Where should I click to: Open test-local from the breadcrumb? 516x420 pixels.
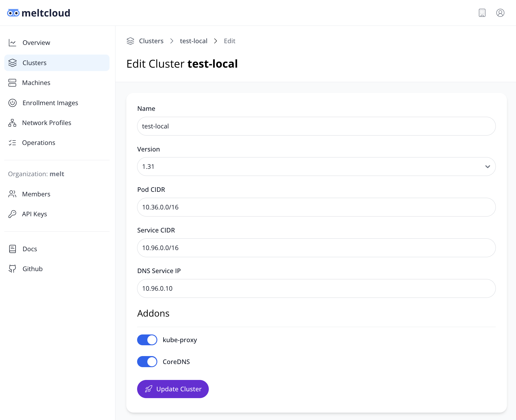coord(193,41)
